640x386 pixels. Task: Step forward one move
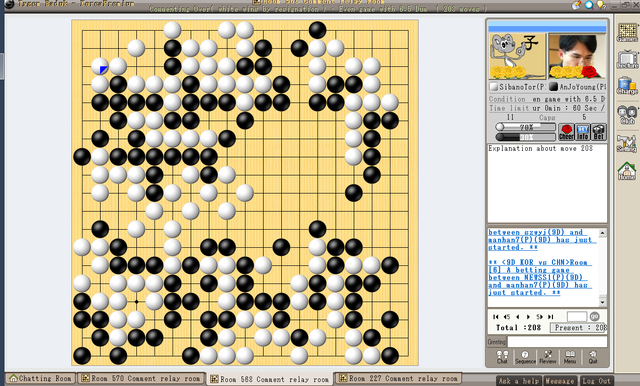[x=528, y=317]
